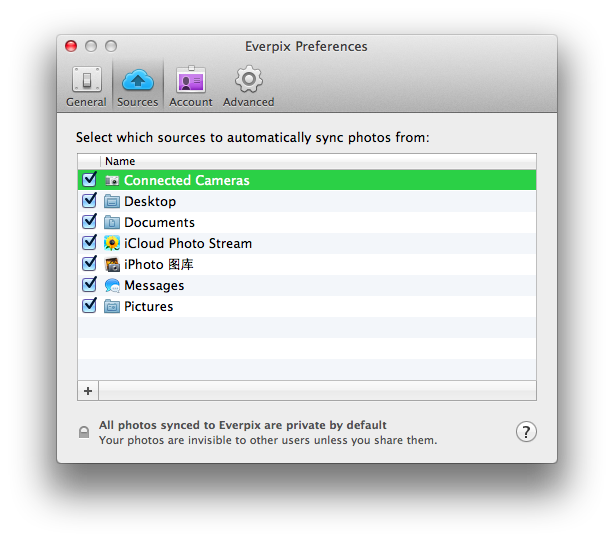614x542 pixels.
Task: Select the Sources cloud upload icon
Action: (x=137, y=80)
